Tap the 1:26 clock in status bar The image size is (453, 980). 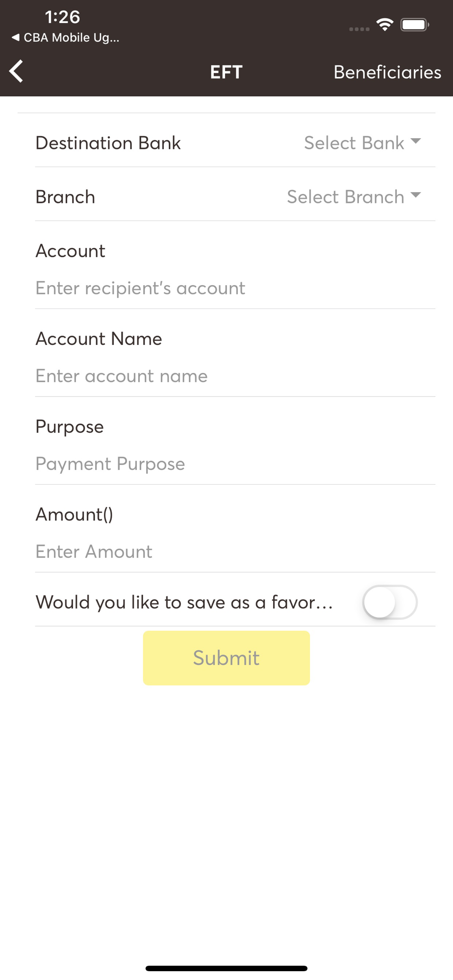62,17
